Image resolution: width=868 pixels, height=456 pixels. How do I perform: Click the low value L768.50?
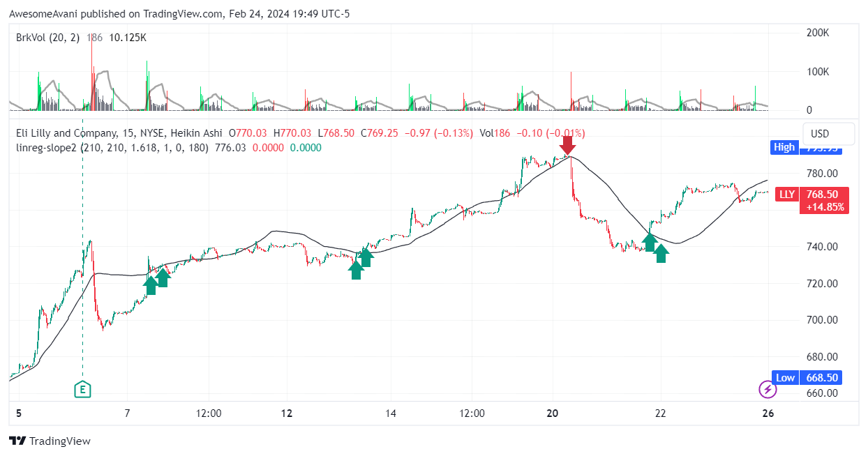335,132
